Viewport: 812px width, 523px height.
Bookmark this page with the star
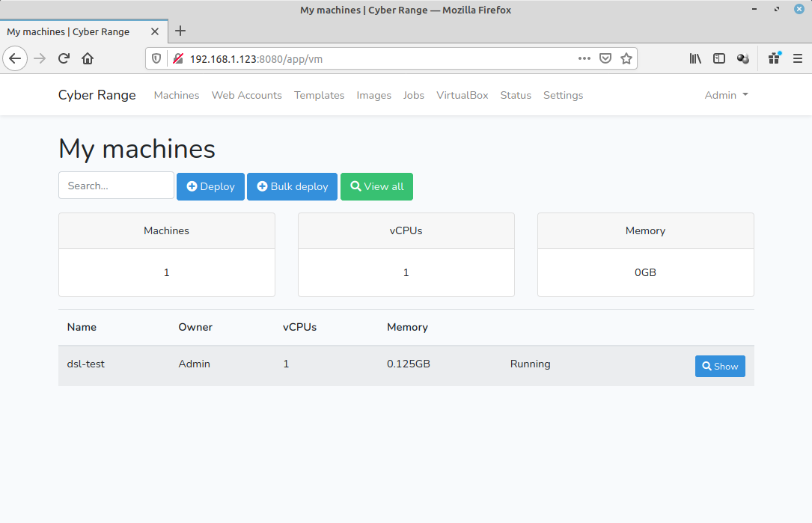[x=626, y=58]
